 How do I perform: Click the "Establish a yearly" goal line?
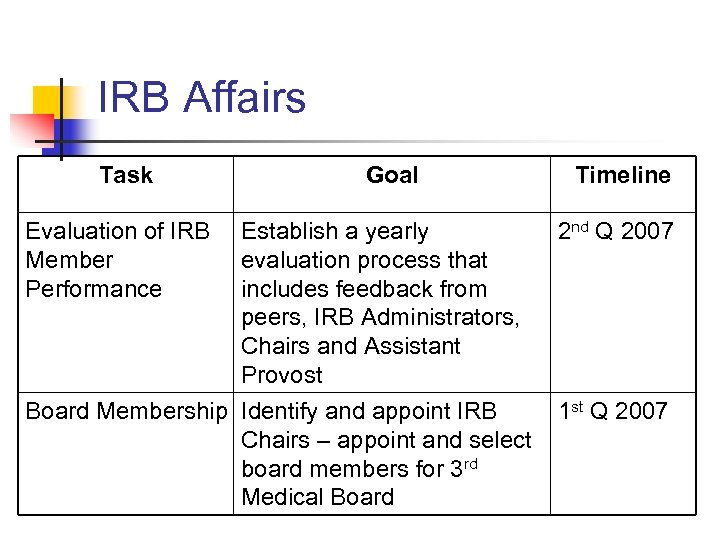click(335, 232)
